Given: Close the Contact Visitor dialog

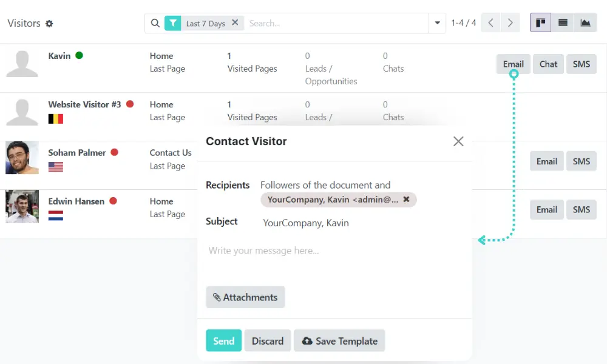Looking at the screenshot, I should click(458, 141).
